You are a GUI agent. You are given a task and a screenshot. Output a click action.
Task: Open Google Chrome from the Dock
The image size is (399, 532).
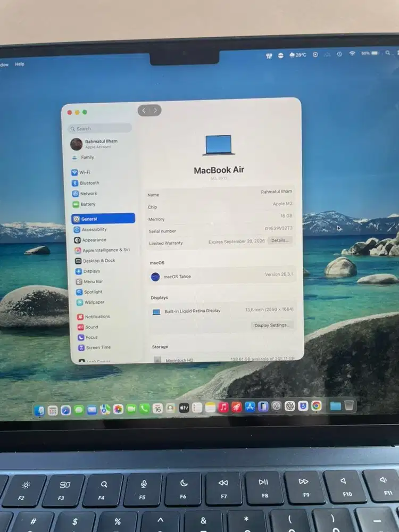click(x=316, y=405)
